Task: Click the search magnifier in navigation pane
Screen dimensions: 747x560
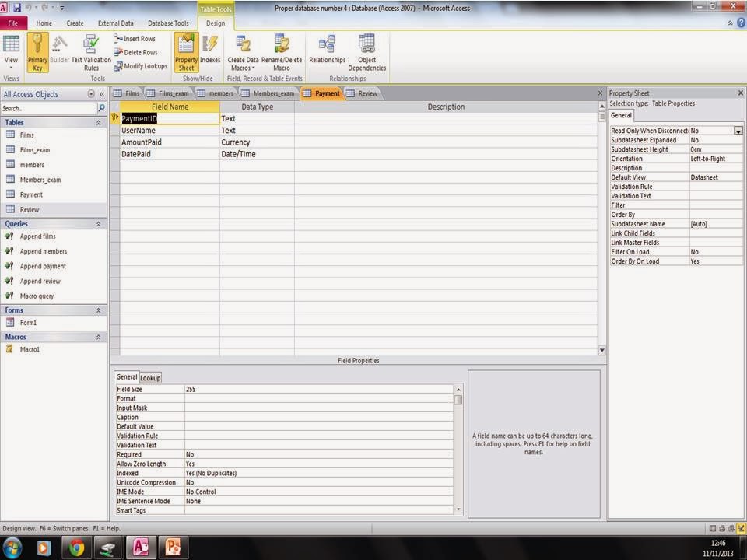Action: 101,108
